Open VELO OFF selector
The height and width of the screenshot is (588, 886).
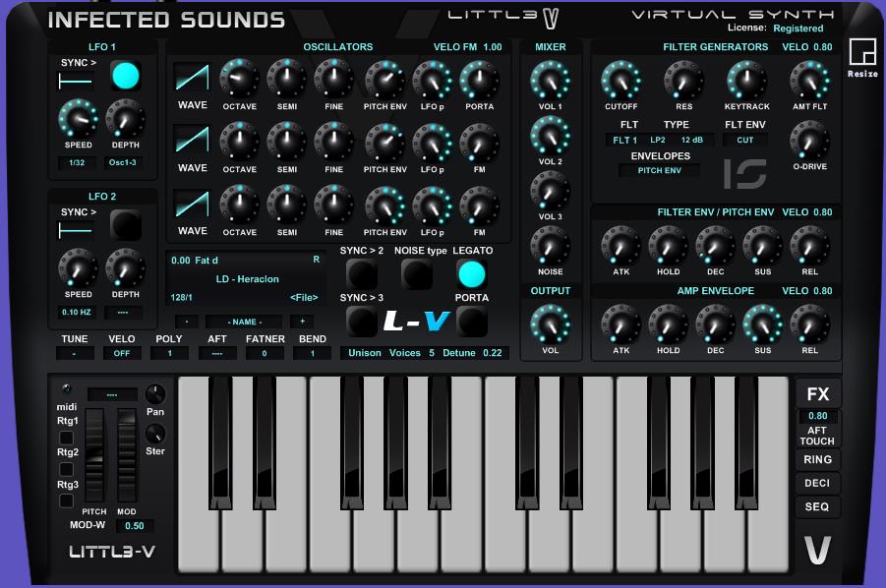tap(122, 354)
